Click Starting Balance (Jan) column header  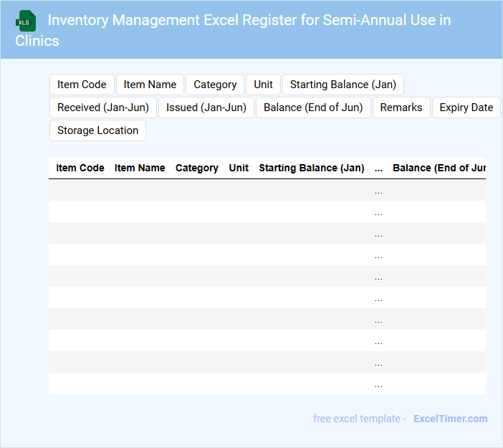click(312, 168)
